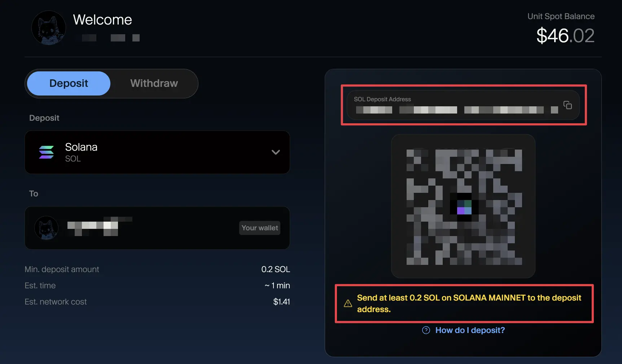Click the $1.41 network cost value
Screen dimensions: 622x364
click(281, 302)
